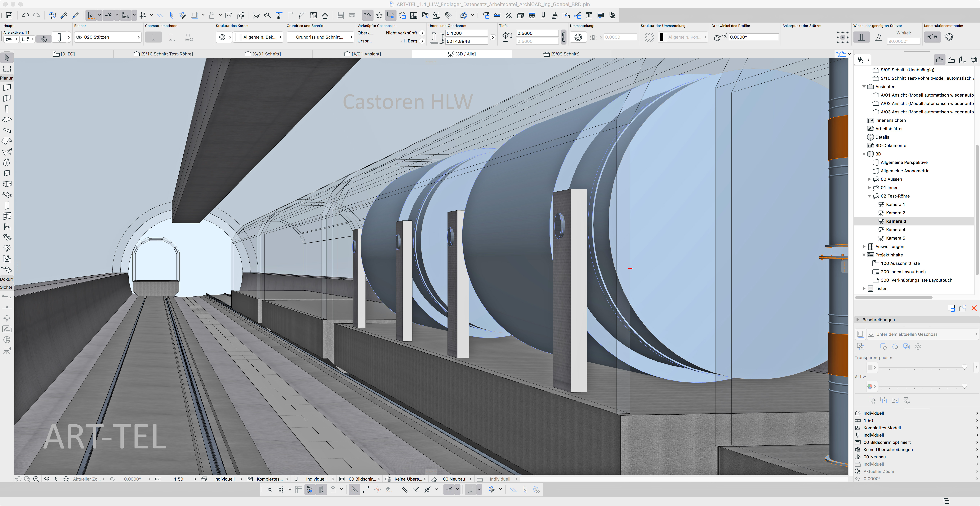Select the Arrow selection tool
This screenshot has width=980, height=506.
(x=7, y=58)
